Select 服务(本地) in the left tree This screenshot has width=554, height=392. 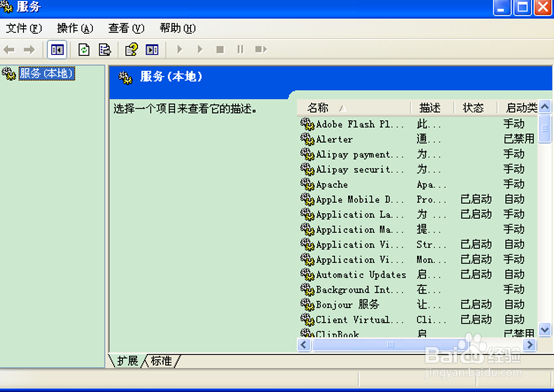pos(47,74)
